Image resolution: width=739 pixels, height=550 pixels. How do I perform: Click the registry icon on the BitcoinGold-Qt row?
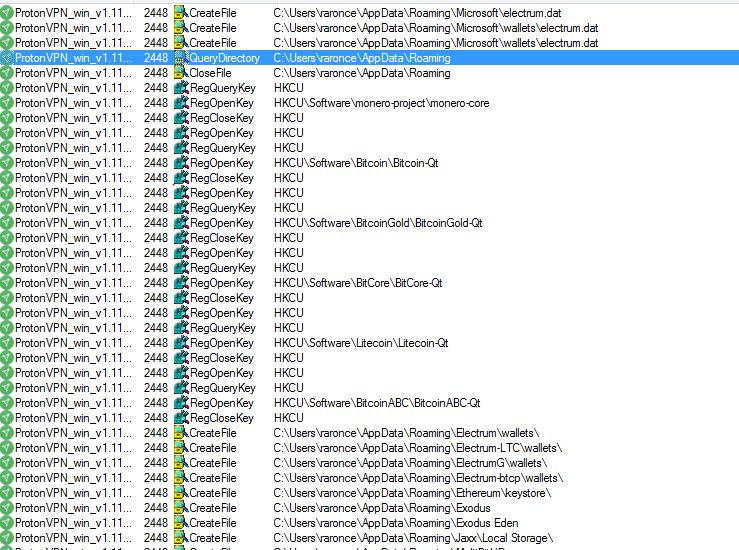click(x=181, y=223)
